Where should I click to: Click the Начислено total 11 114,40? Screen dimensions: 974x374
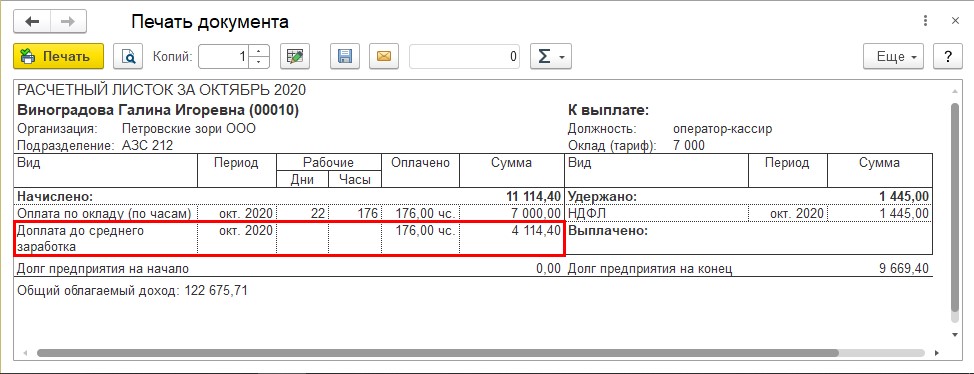[x=534, y=197]
